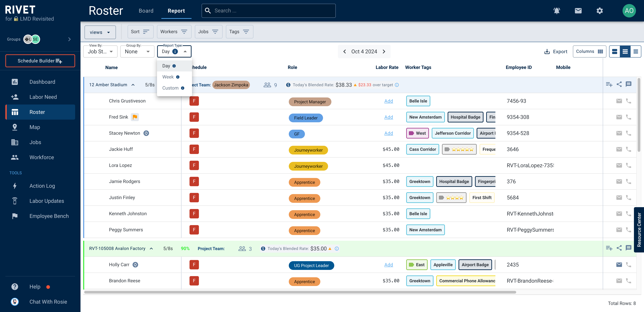The width and height of the screenshot is (644, 312).
Task: Open the AO user avatar
Action: (629, 11)
